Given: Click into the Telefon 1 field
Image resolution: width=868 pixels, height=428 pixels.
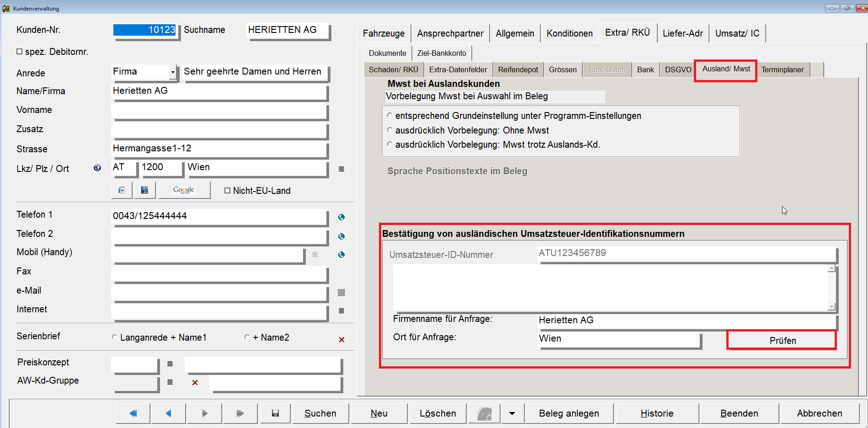Looking at the screenshot, I should click(218, 216).
